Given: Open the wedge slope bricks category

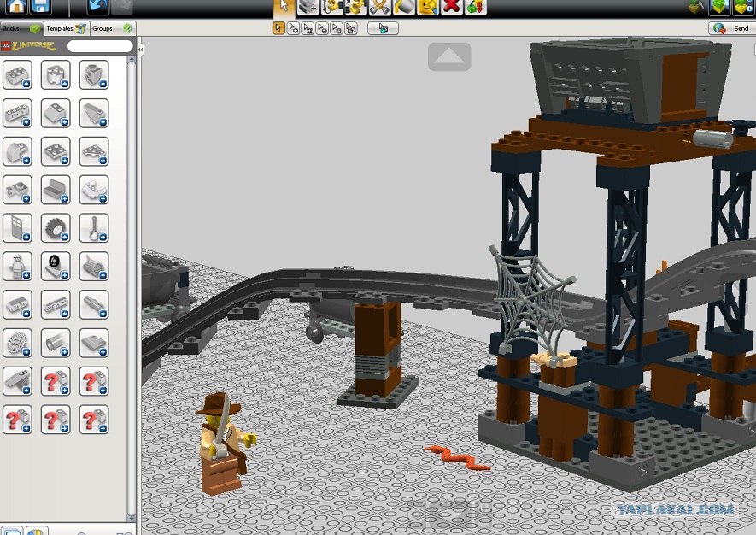Looking at the screenshot, I should [94, 113].
